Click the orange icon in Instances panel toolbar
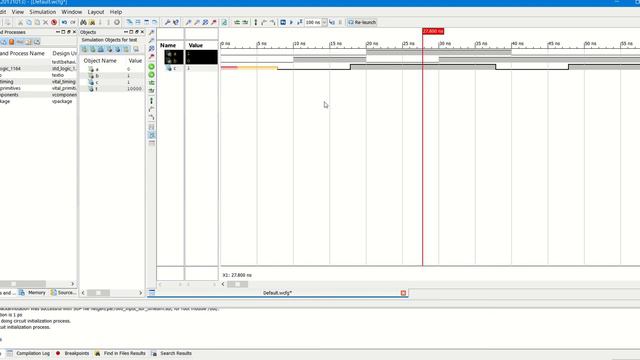The image size is (640, 360). point(11,42)
